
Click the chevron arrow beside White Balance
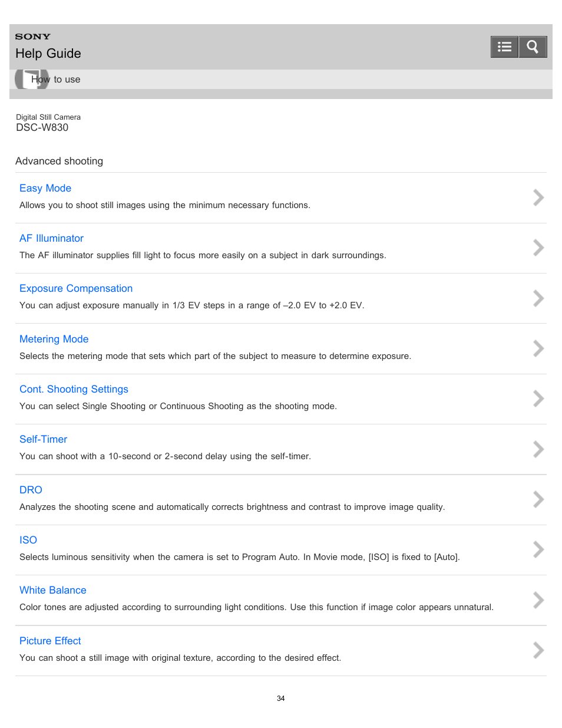tap(538, 600)
